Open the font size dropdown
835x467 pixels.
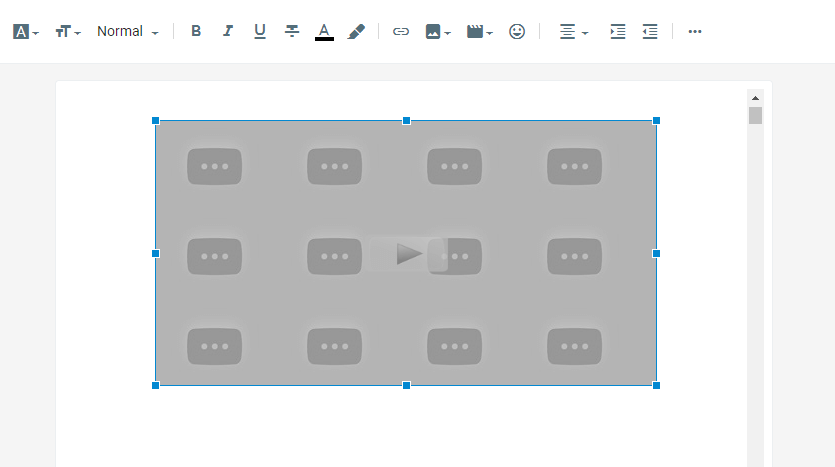(68, 31)
